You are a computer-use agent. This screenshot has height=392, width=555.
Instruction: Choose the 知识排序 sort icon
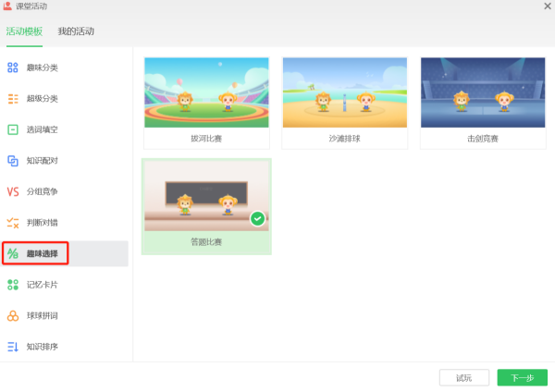pos(13,347)
